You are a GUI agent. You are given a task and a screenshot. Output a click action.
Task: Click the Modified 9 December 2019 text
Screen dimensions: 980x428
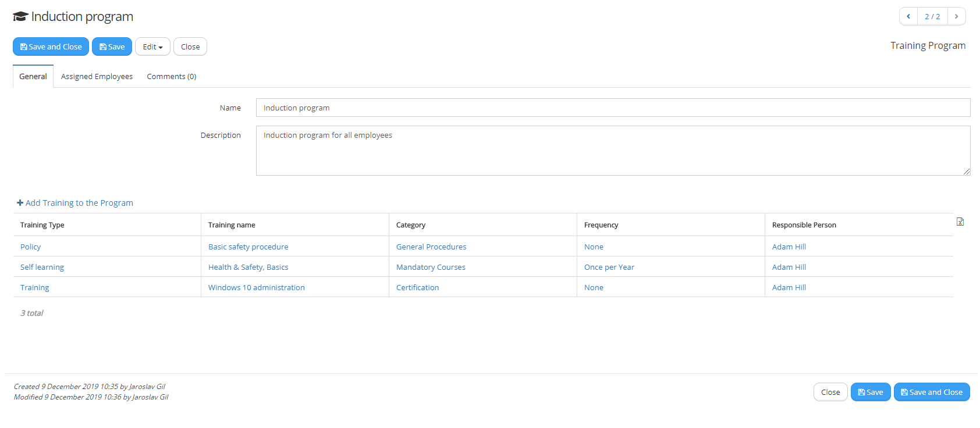point(91,397)
